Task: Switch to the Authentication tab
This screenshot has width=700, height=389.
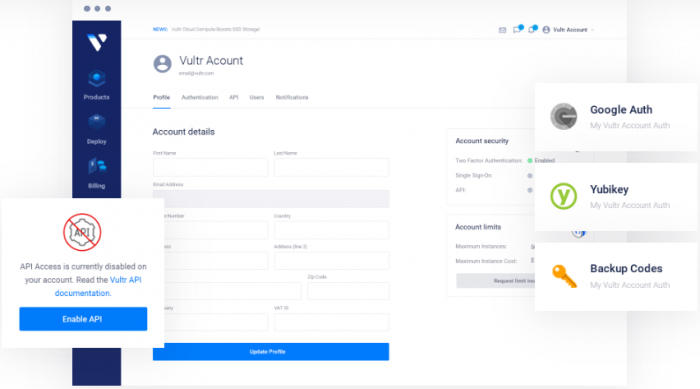Action: (x=200, y=97)
